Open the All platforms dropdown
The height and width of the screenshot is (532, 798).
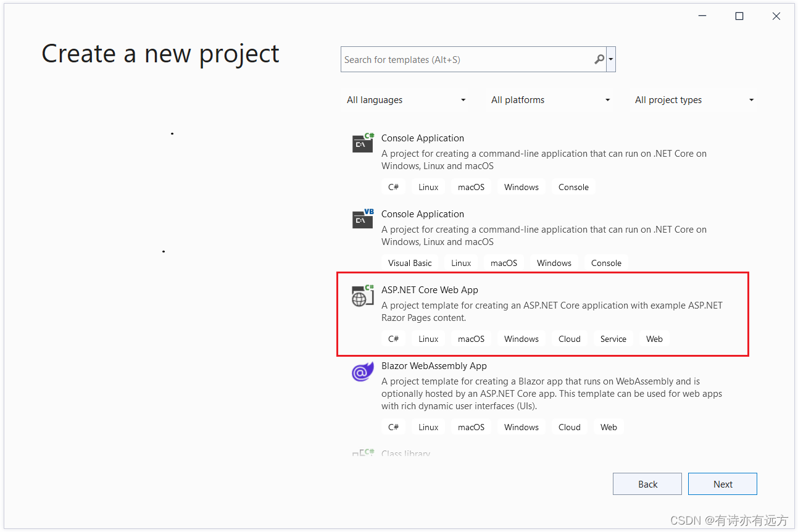551,100
